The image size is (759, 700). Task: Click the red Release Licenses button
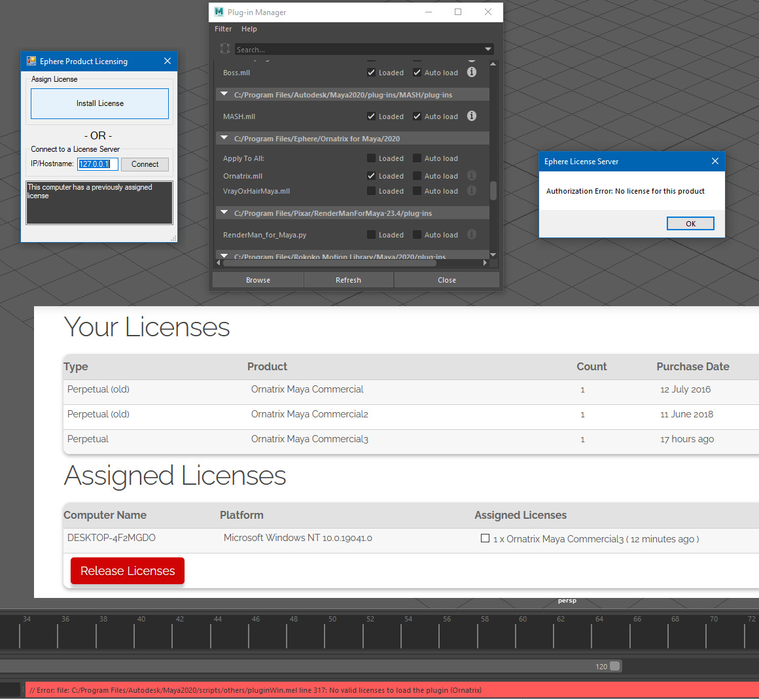coord(128,570)
